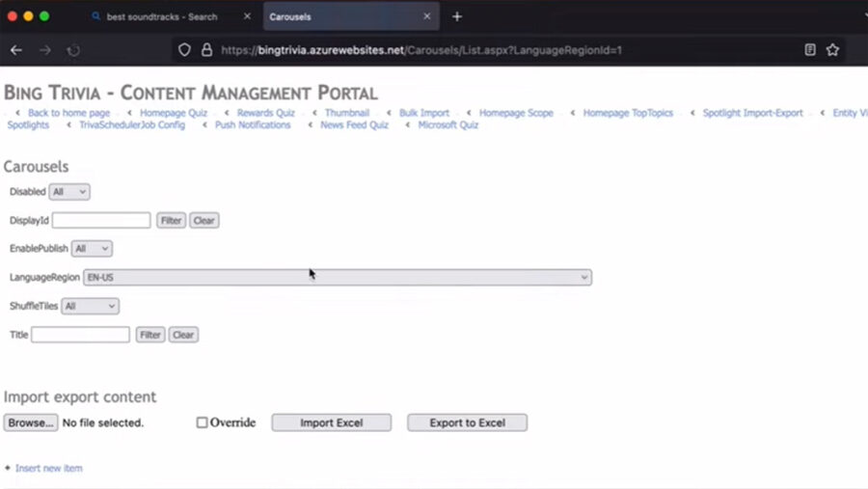Click the browser back arrow icon

pyautogui.click(x=16, y=50)
